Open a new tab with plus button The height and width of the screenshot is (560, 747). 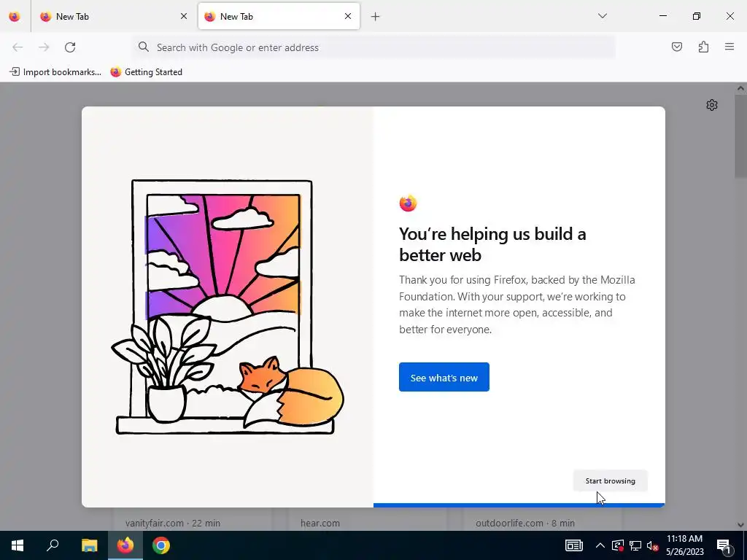pyautogui.click(x=376, y=17)
